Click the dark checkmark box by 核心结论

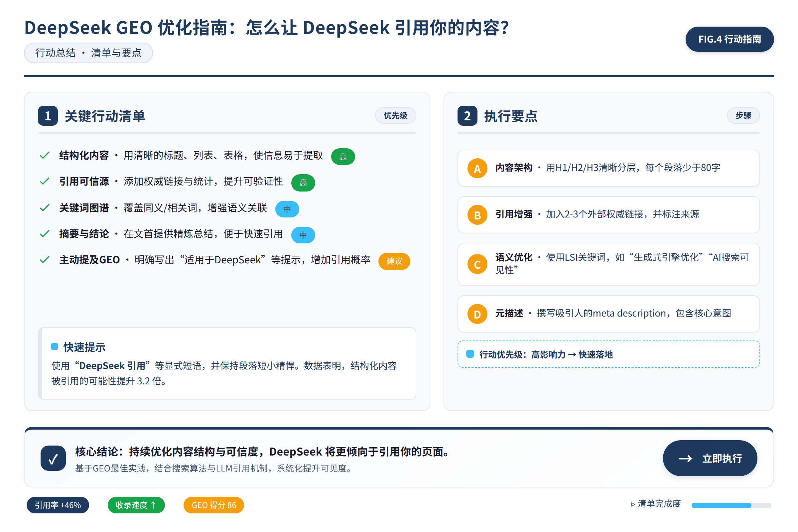(53, 458)
